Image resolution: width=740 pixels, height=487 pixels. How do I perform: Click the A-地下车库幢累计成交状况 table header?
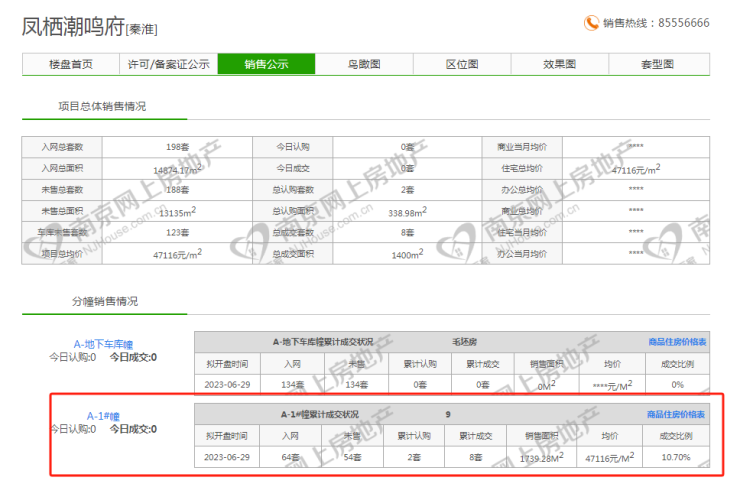point(323,342)
